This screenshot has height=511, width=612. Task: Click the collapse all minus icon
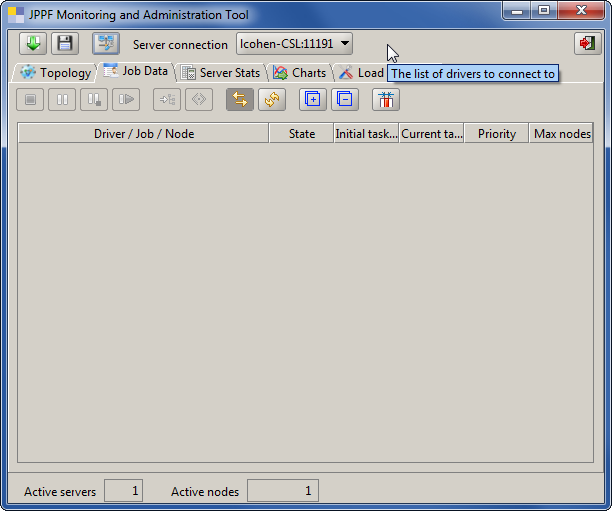point(345,100)
